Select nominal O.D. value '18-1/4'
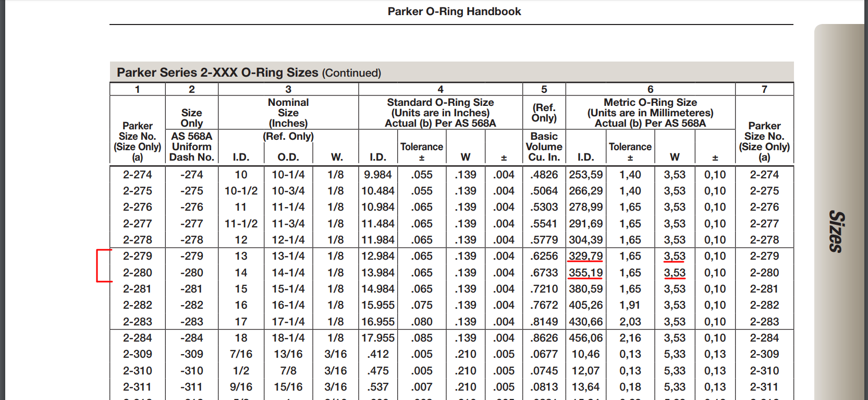This screenshot has width=868, height=400. pos(288,338)
